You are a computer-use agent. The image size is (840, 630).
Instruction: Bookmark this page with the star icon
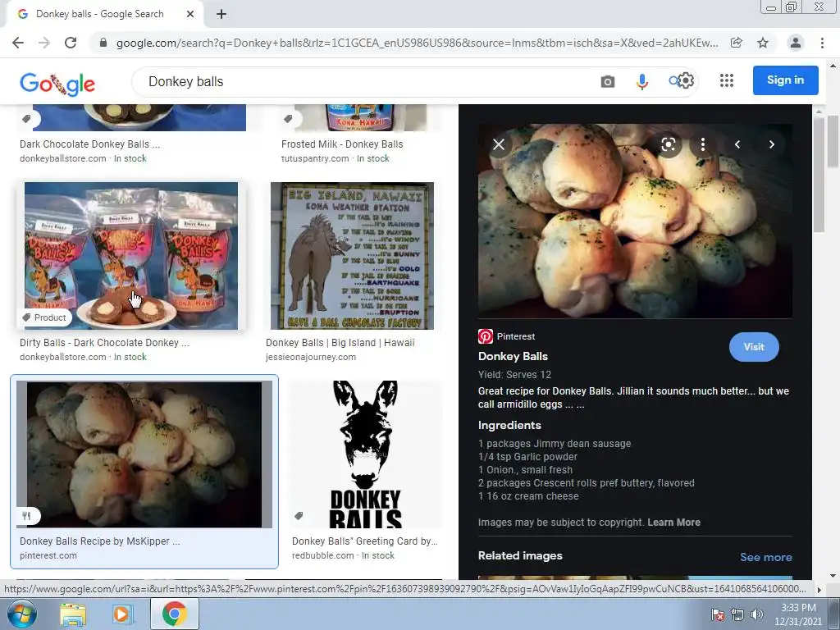tap(763, 43)
